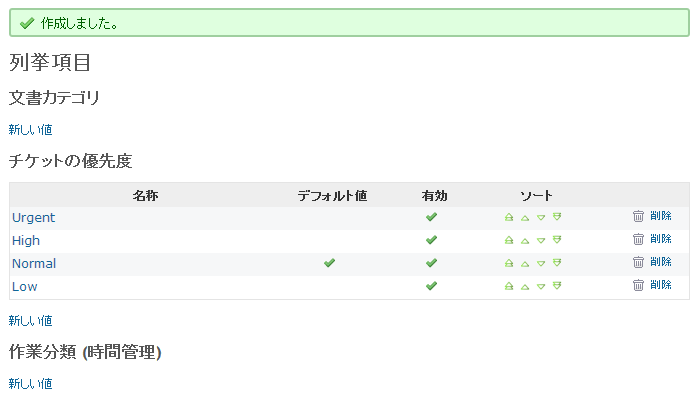Delete the Normal priority via 削除 link

click(661, 262)
